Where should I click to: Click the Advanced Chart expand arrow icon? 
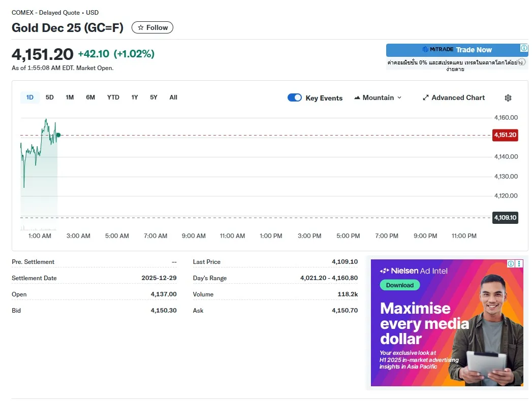point(426,97)
